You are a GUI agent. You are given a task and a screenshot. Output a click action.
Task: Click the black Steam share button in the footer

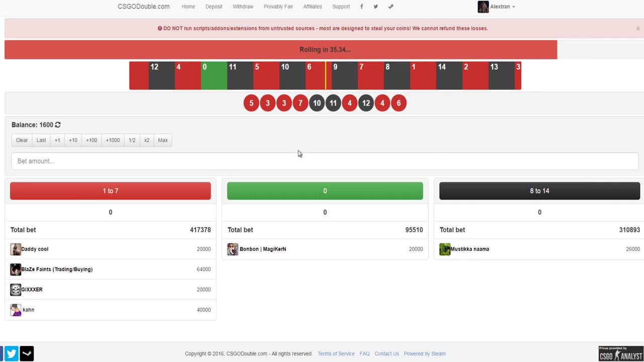pyautogui.click(x=27, y=353)
